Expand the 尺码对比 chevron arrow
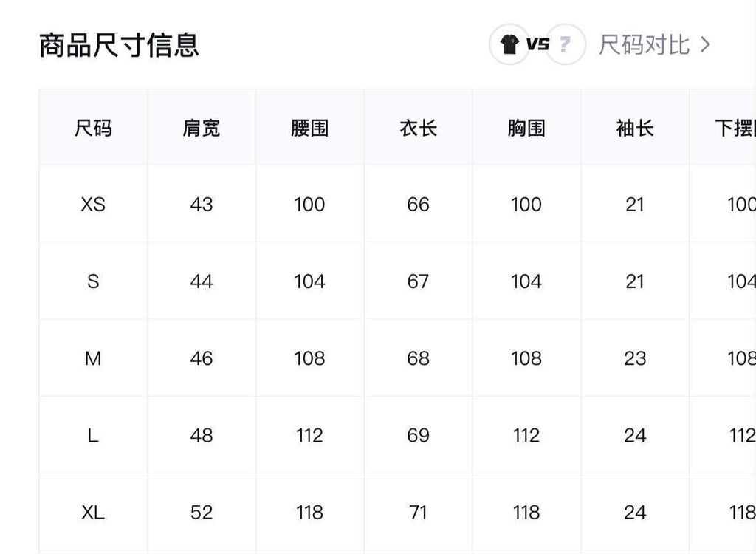The image size is (756, 554). coord(705,44)
